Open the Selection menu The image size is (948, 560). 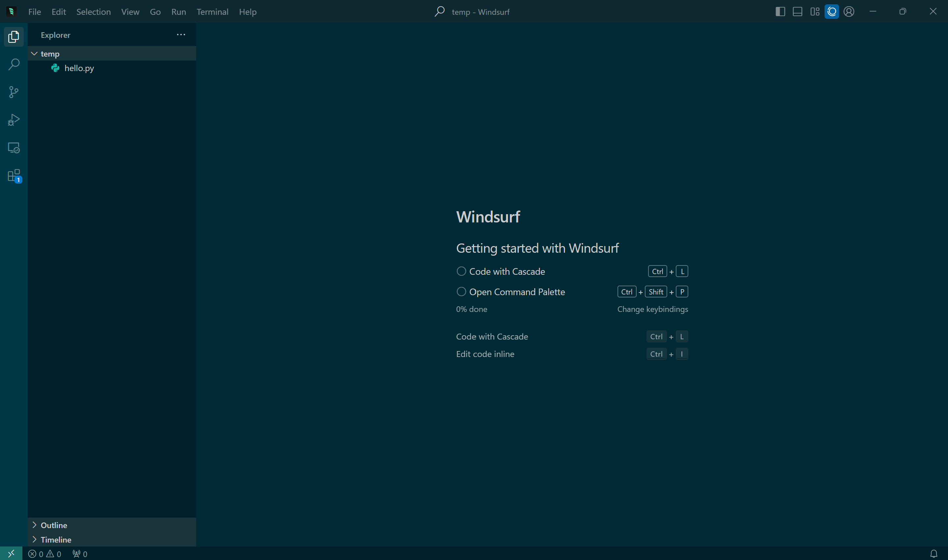point(93,12)
